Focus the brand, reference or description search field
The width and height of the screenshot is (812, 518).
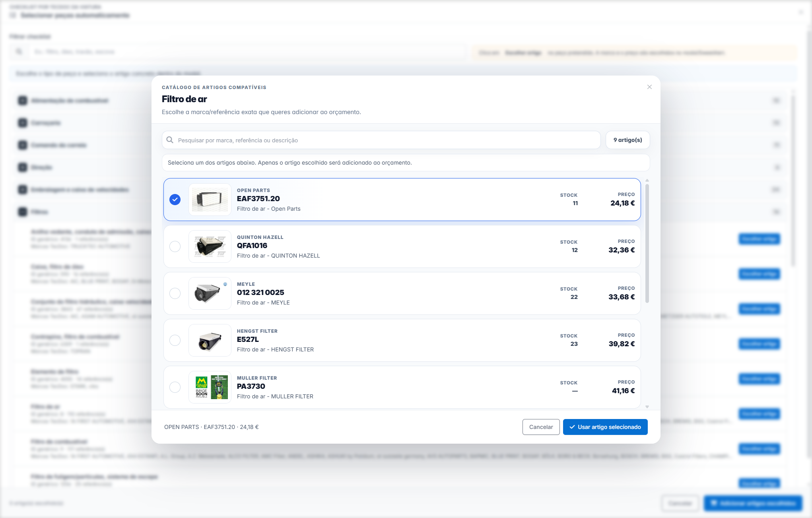pyautogui.click(x=381, y=140)
